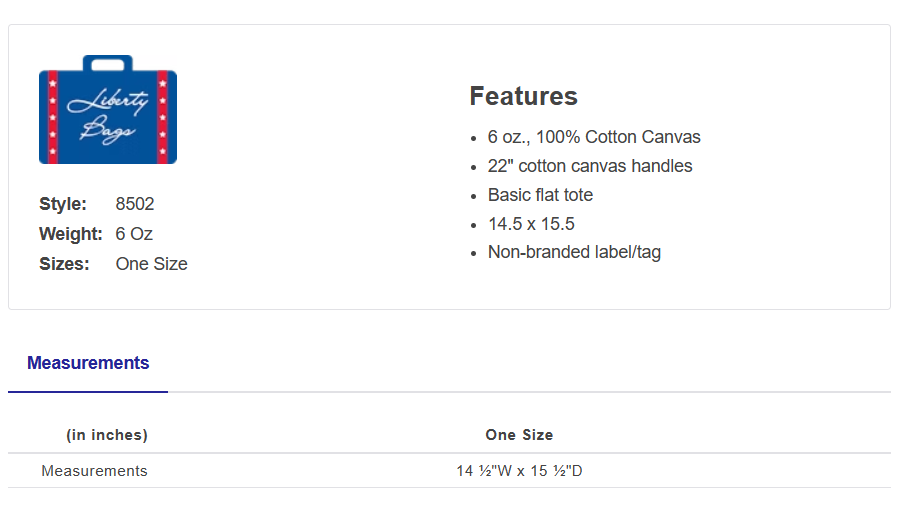Click the (in inches) column header
This screenshot has height=513, width=911.
click(107, 435)
